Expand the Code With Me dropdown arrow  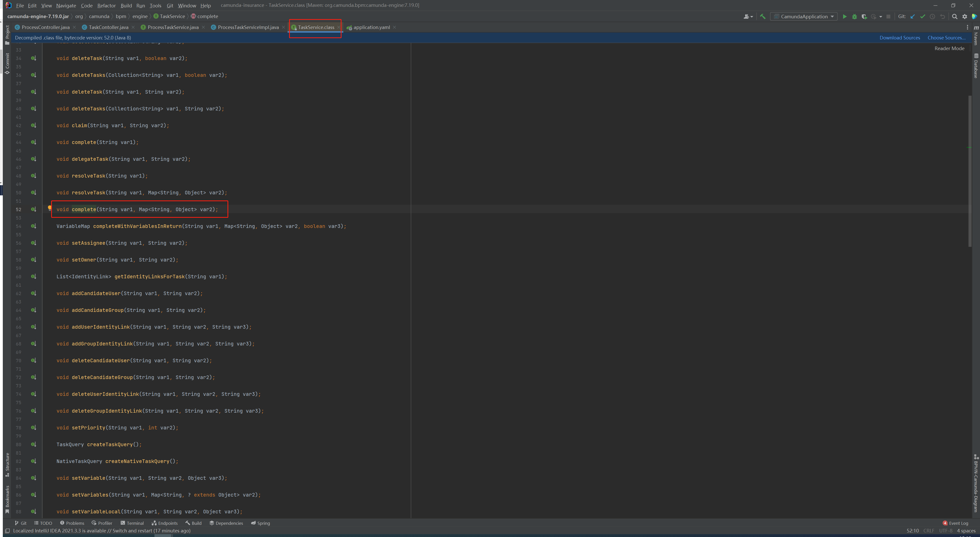pyautogui.click(x=752, y=17)
